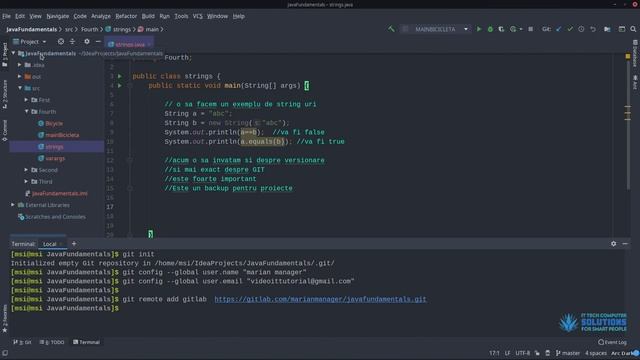Expand the First package
This screenshot has height=360, width=640.
click(26, 100)
